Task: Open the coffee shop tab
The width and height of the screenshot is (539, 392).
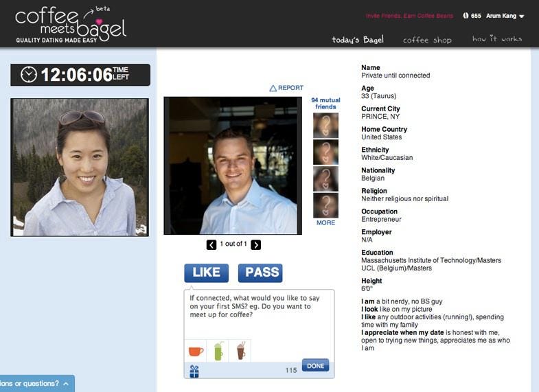Action: tap(427, 41)
